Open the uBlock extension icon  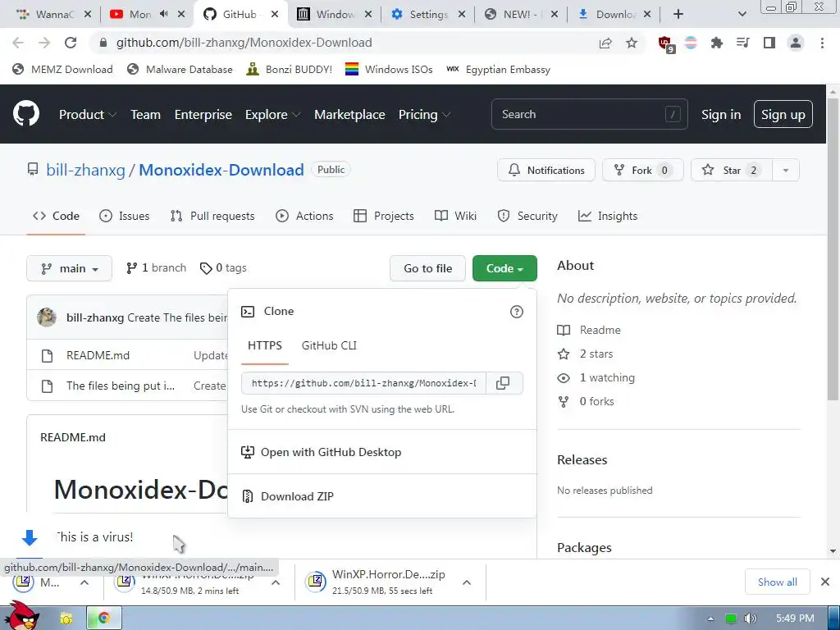[x=665, y=43]
